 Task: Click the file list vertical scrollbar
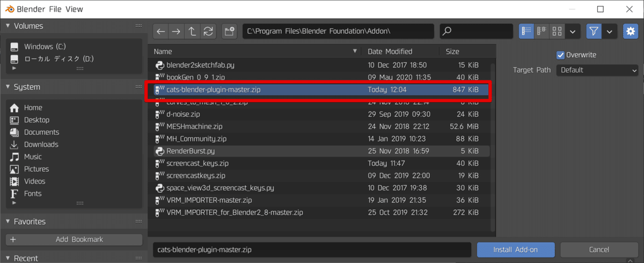[x=493, y=147]
